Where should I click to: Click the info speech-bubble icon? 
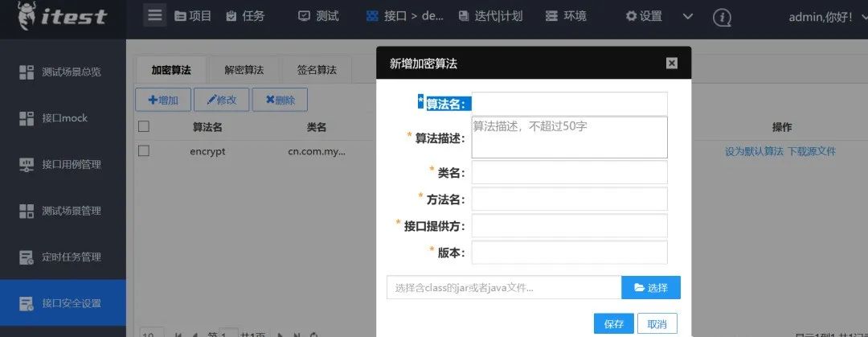pyautogui.click(x=722, y=18)
